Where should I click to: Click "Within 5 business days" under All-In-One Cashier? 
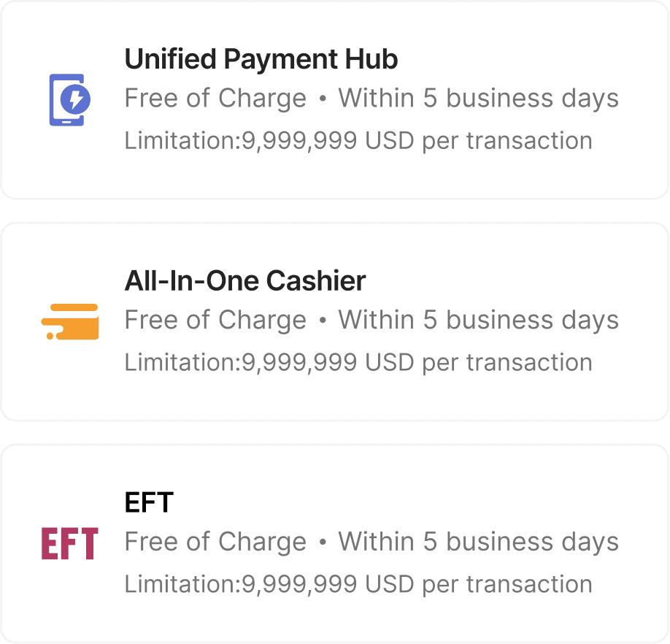click(x=479, y=320)
